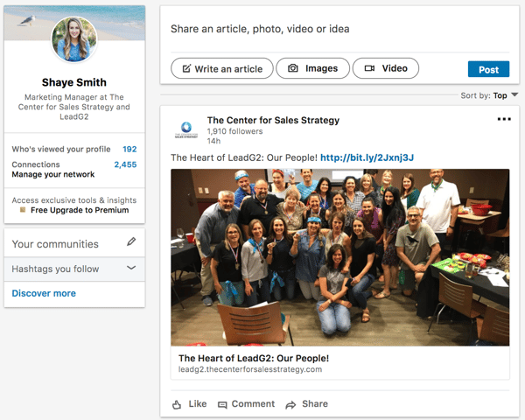Click the Like label on the post
Image resolution: width=525 pixels, height=420 pixels.
pyautogui.click(x=198, y=404)
